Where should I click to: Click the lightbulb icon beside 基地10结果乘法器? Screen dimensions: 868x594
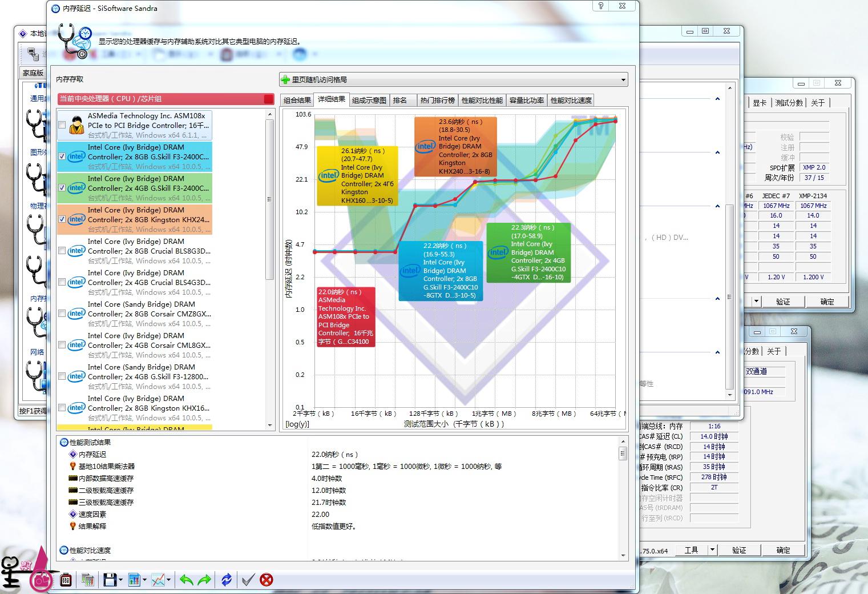click(x=72, y=466)
